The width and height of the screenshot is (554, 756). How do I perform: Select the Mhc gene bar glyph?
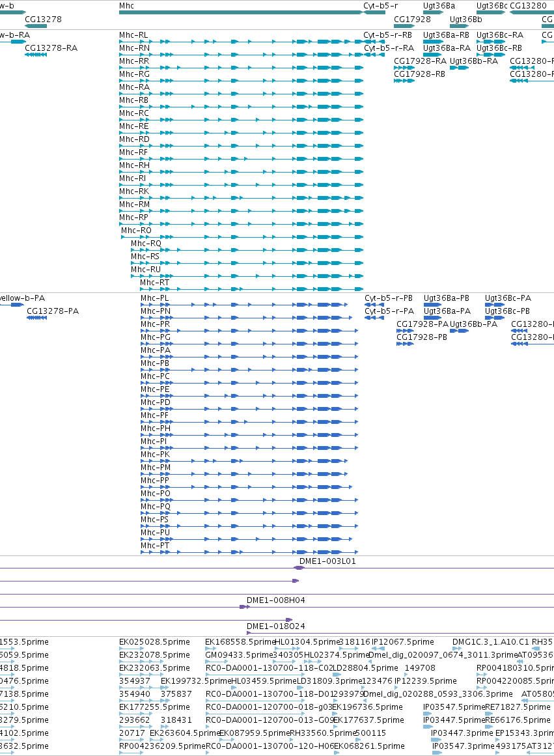(241, 12)
